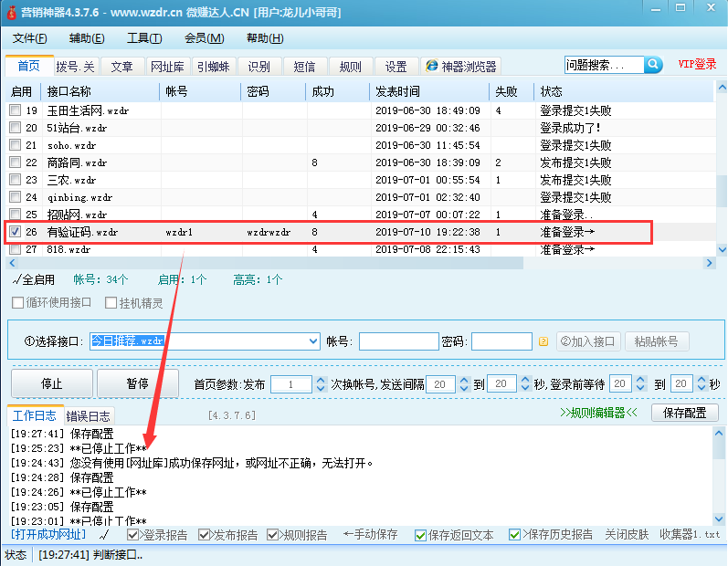Open the 错误日志 tab
The width and height of the screenshot is (728, 566).
[x=89, y=415]
